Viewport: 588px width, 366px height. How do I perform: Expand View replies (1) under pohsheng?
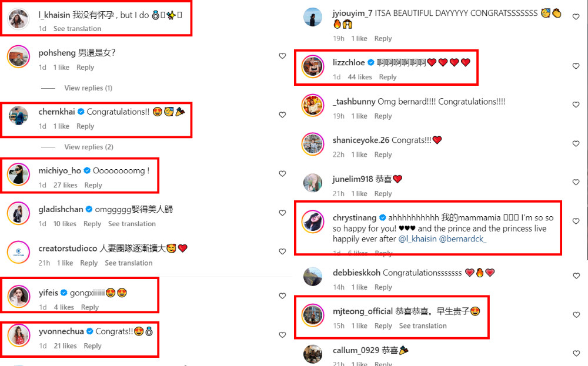click(x=88, y=88)
